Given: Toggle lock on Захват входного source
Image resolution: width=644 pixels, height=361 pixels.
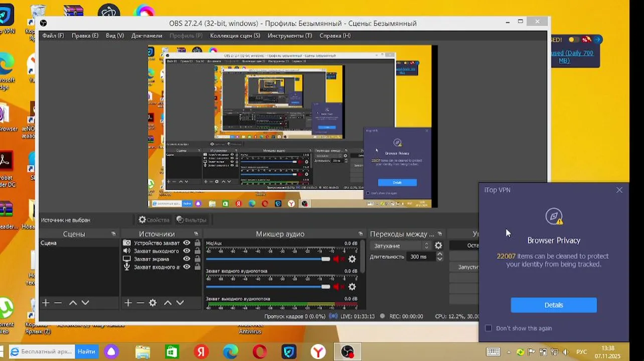Looking at the screenshot, I should (x=197, y=267).
